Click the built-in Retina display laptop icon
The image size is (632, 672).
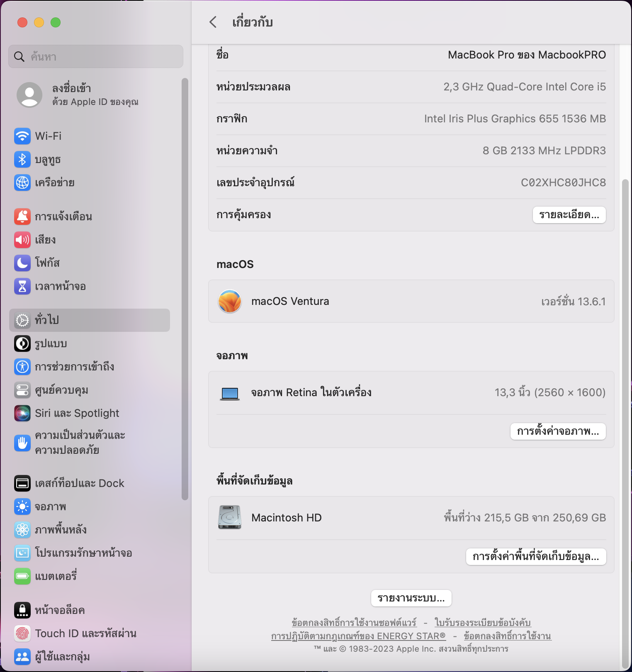pyautogui.click(x=230, y=393)
